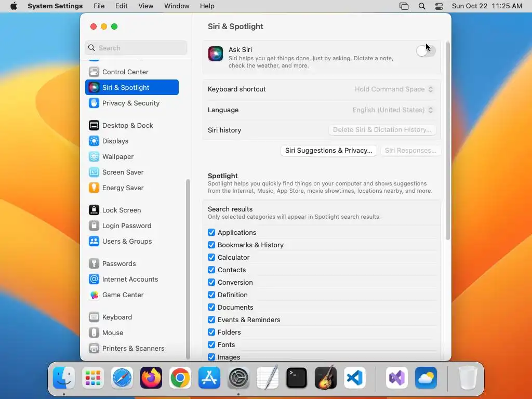
Task: Launch Finder from the Dock
Action: 64,378
